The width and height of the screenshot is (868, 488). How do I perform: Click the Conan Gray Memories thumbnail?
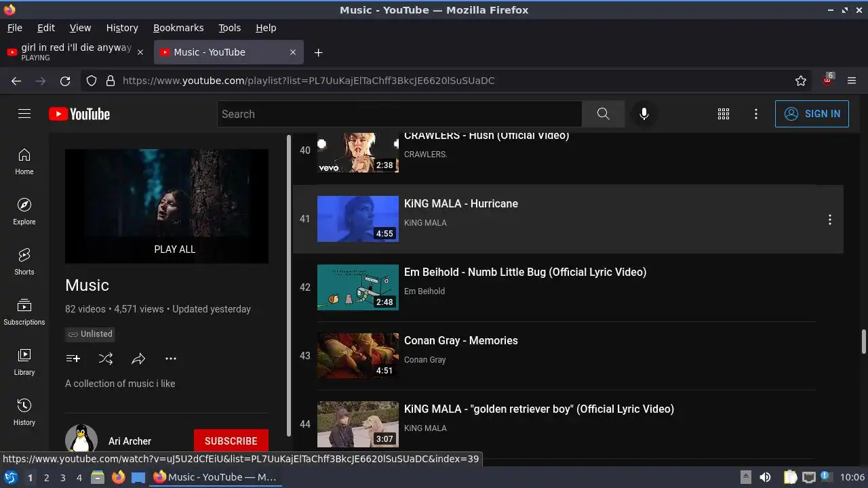coord(358,356)
